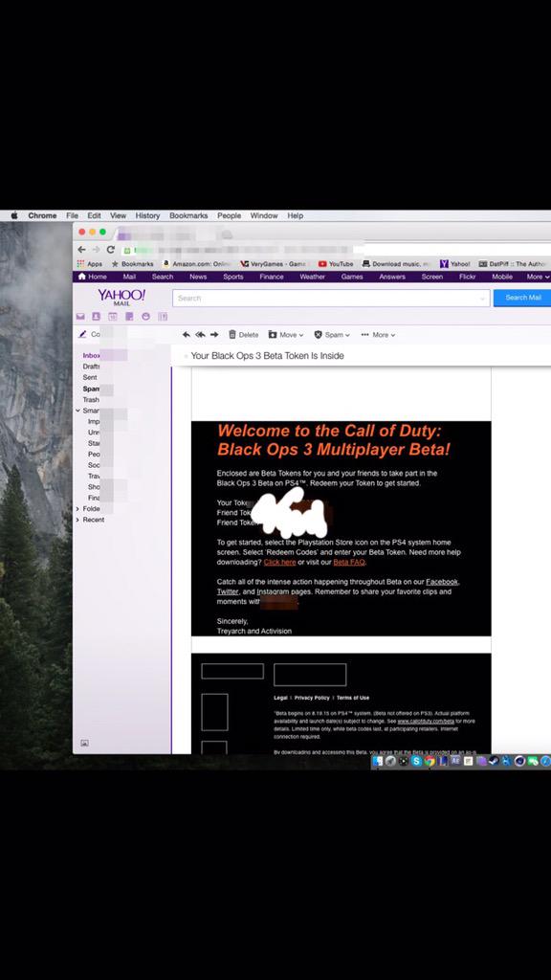Open the Drafts folder
Image resolution: width=551 pixels, height=980 pixels.
[91, 367]
